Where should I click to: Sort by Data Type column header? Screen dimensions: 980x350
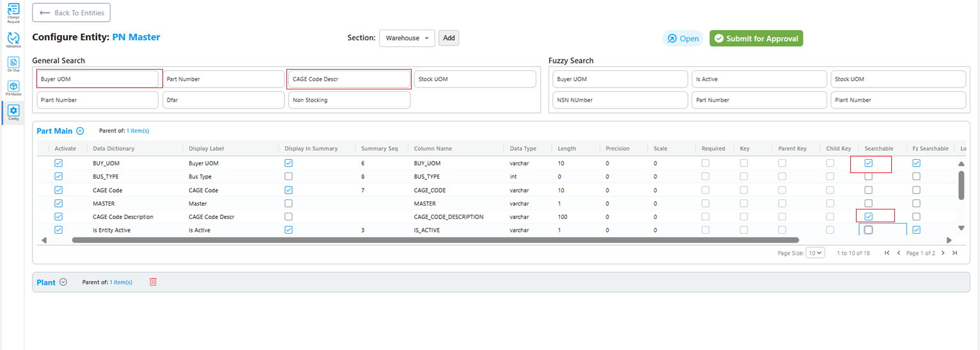coord(523,149)
